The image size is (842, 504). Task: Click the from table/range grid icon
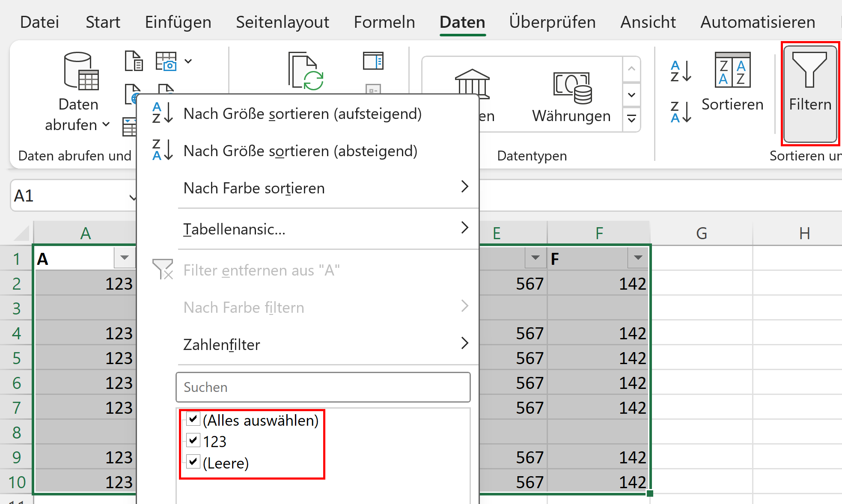coord(129,127)
